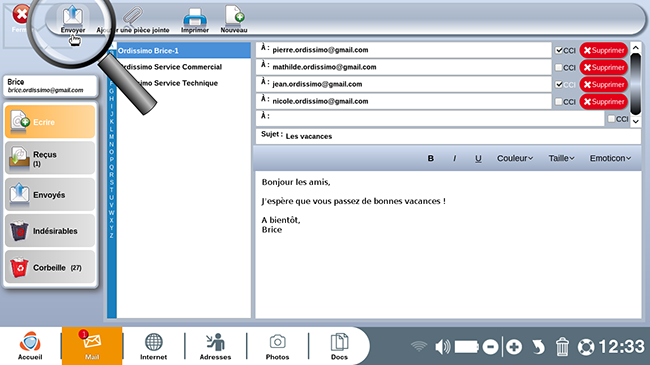
Task: Open the Indésirables spam folder
Action: [50, 231]
